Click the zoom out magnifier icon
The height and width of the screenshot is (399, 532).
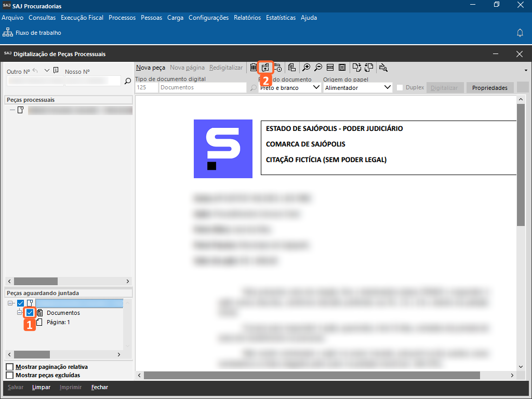(318, 68)
